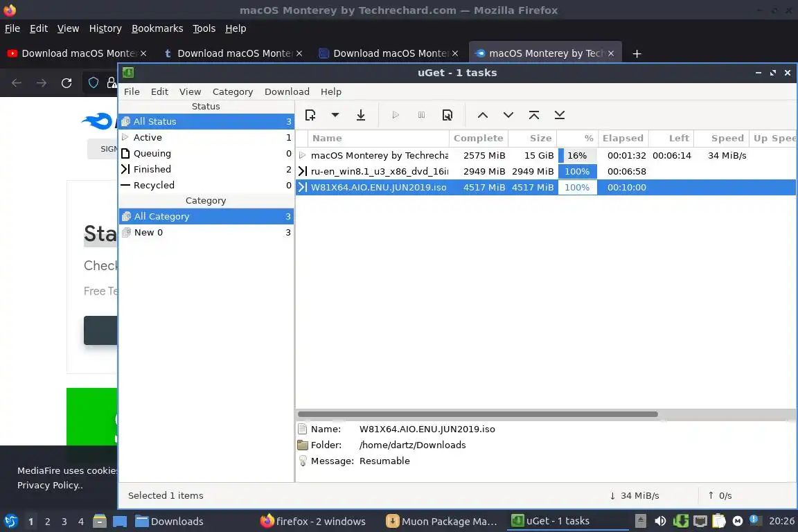
Task: Select Finished status filter
Action: point(206,169)
